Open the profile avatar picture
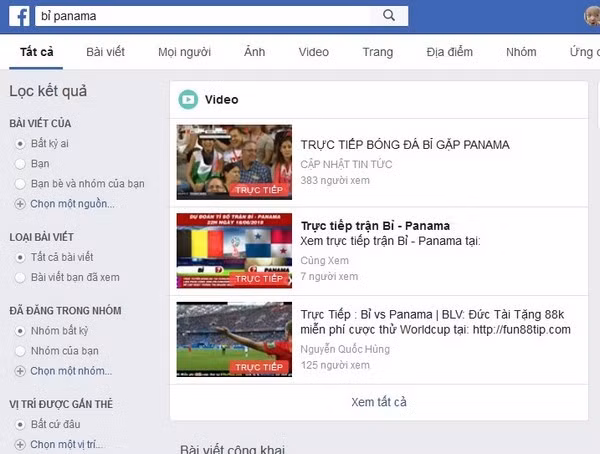 pyautogui.click(x=592, y=16)
